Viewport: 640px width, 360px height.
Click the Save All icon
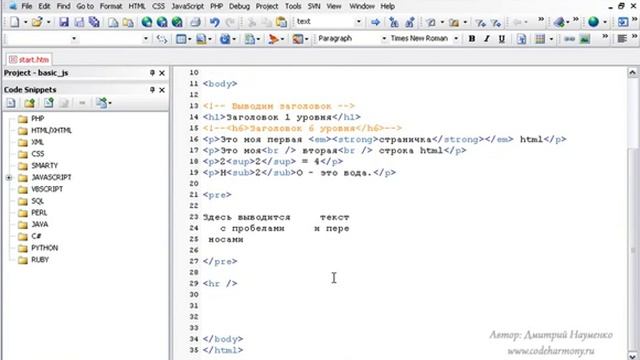tap(94, 22)
